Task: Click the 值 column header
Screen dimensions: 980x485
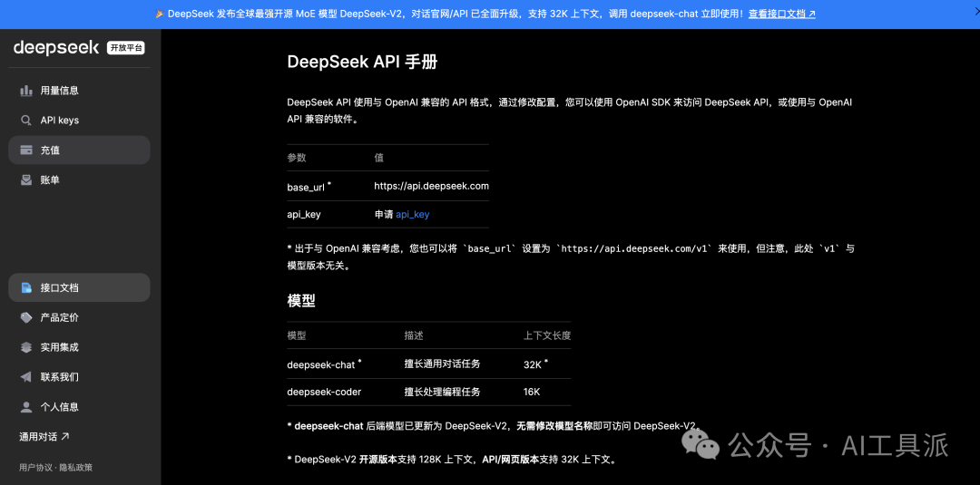Action: click(x=378, y=158)
